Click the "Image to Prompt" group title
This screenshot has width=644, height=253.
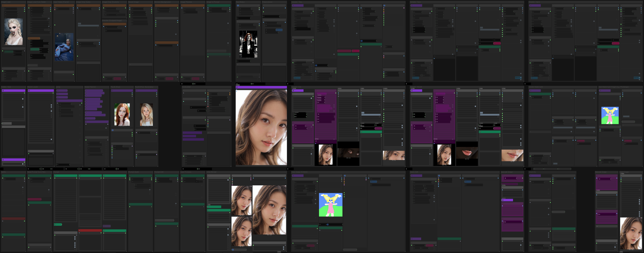213,2
